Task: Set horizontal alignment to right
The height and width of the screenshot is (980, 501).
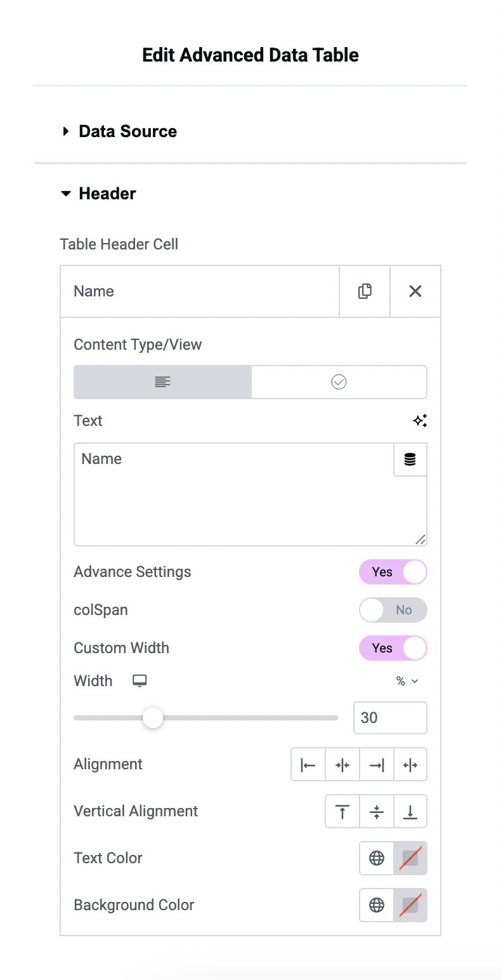Action: pyautogui.click(x=377, y=765)
